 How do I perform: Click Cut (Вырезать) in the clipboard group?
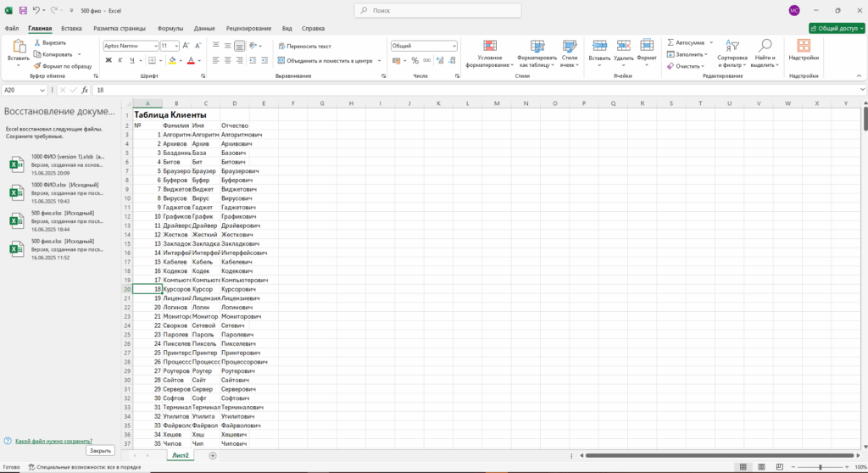coord(50,42)
